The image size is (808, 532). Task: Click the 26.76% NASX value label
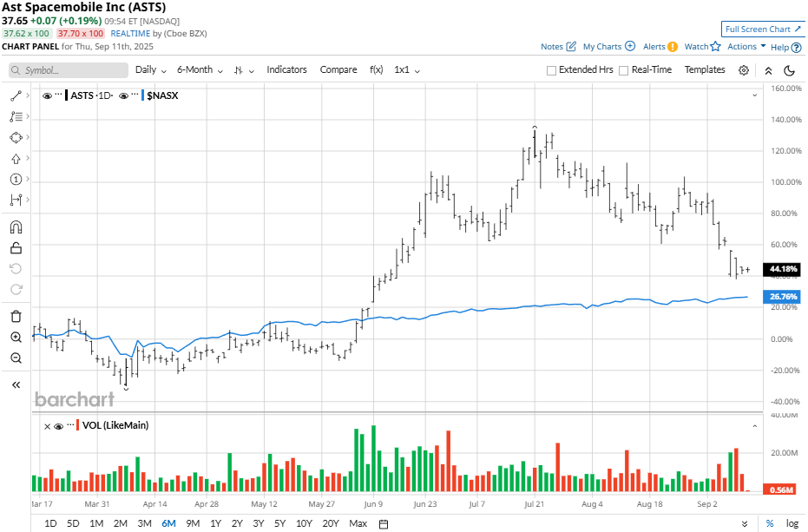[x=782, y=297]
